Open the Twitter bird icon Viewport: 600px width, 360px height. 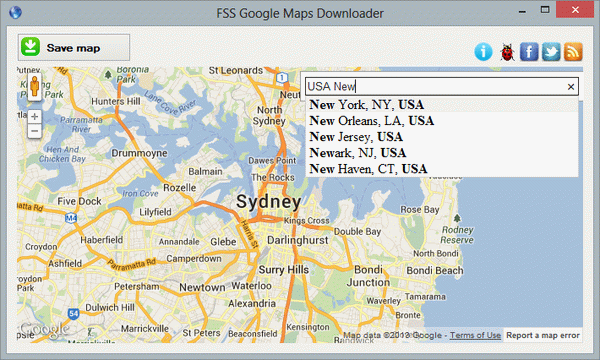[x=551, y=52]
